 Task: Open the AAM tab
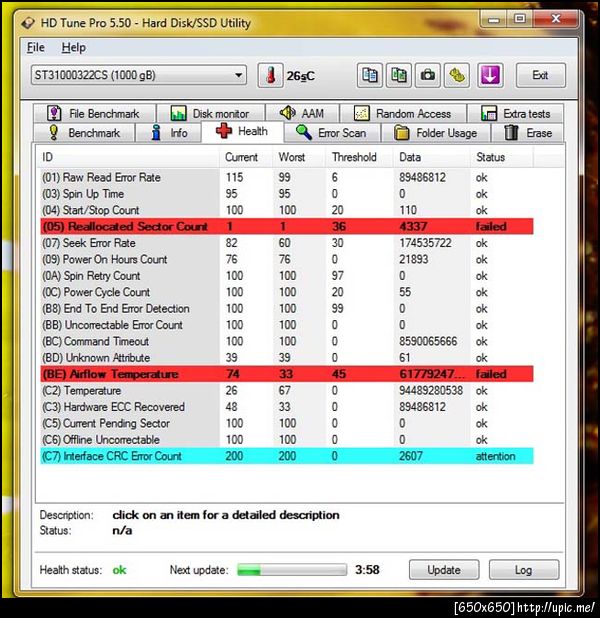(302, 114)
